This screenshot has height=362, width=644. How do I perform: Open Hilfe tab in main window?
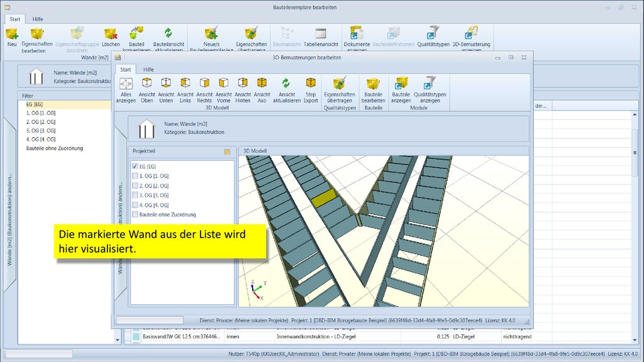(x=38, y=19)
